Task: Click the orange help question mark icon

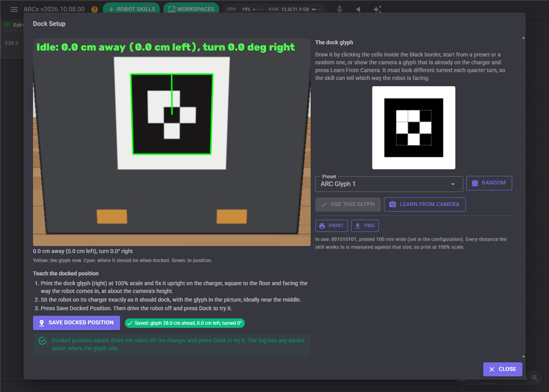Action: click(x=94, y=10)
